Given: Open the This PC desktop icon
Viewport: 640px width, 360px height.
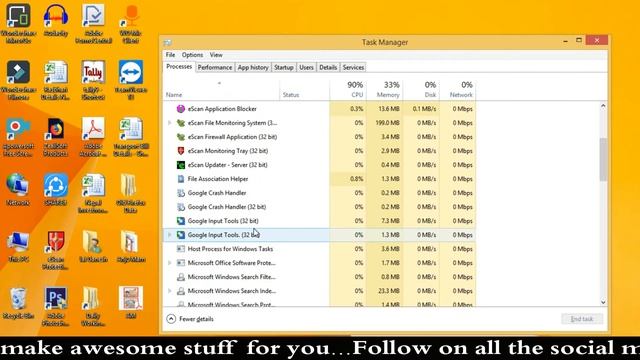Looking at the screenshot, I should click(x=18, y=246).
